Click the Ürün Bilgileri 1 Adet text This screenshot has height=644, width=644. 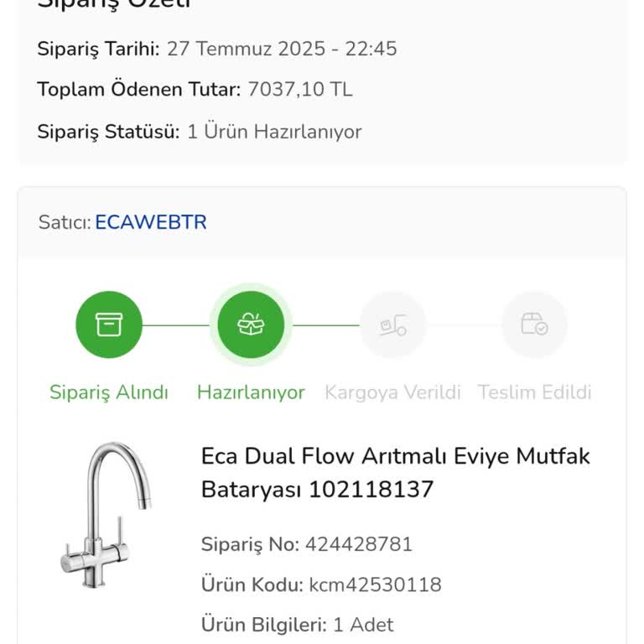(x=297, y=625)
